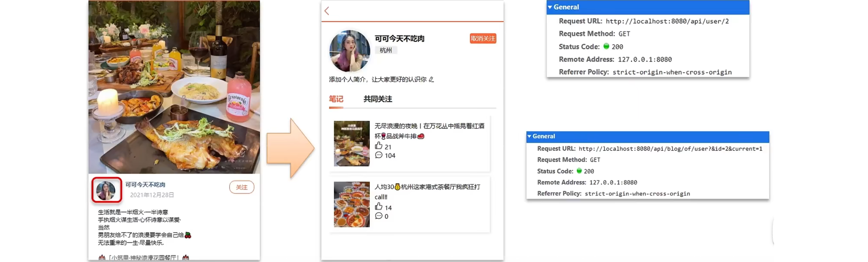Select the blog/of/user request URL
868x262 pixels.
click(x=670, y=149)
